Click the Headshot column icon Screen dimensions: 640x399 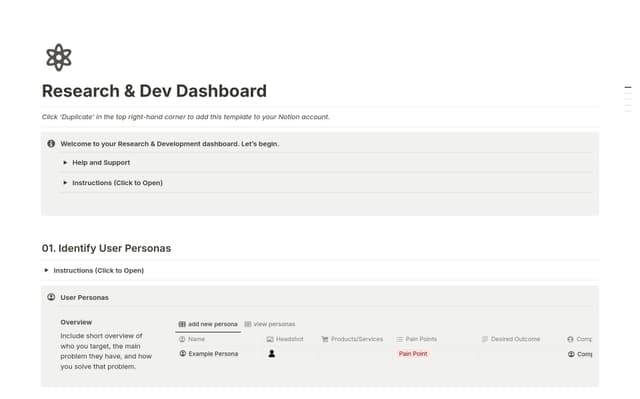pos(270,339)
